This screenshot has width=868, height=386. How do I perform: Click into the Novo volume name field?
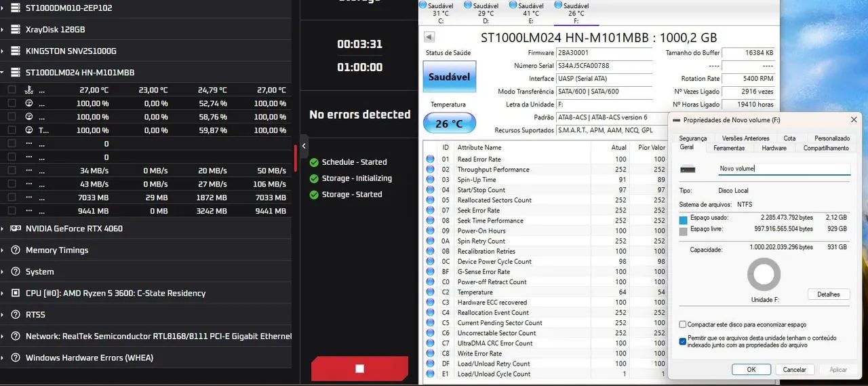[783, 169]
